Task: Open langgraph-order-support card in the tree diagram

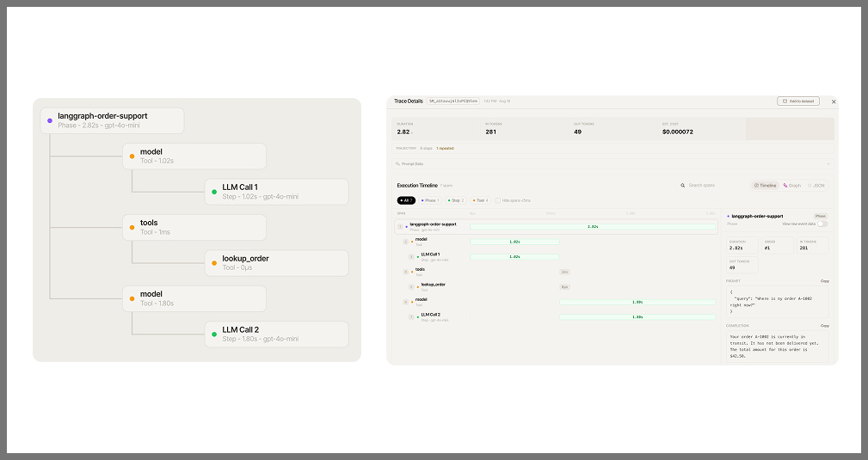Action: [112, 120]
